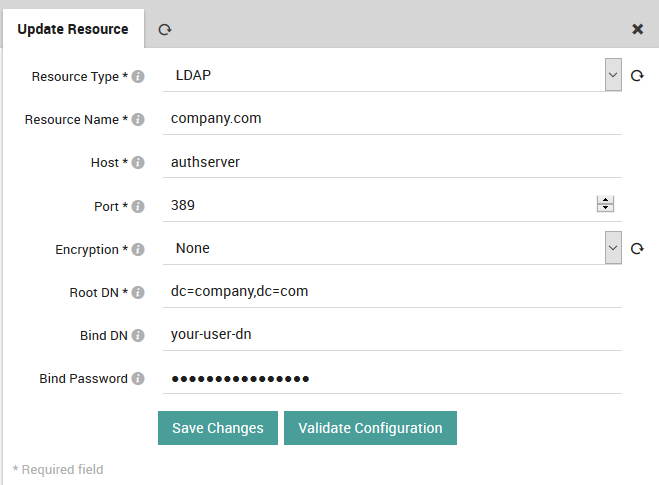The height and width of the screenshot is (485, 659).
Task: Select the Update Resource tab
Action: (x=73, y=29)
